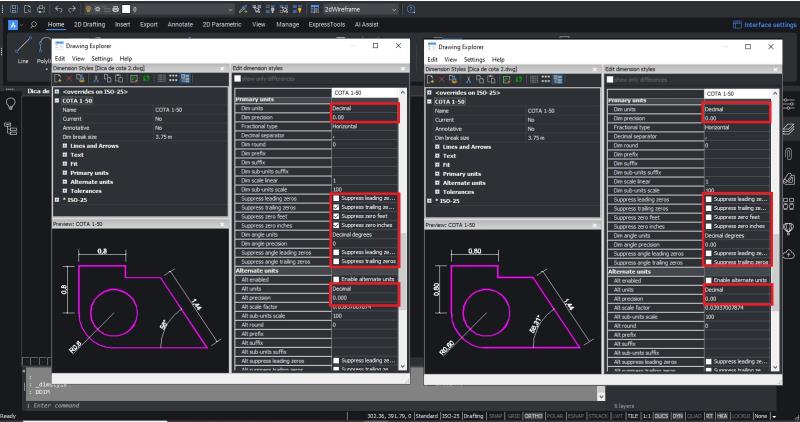
Task: Click the Undo arrow in the quick access toolbar
Action: [x=59, y=8]
